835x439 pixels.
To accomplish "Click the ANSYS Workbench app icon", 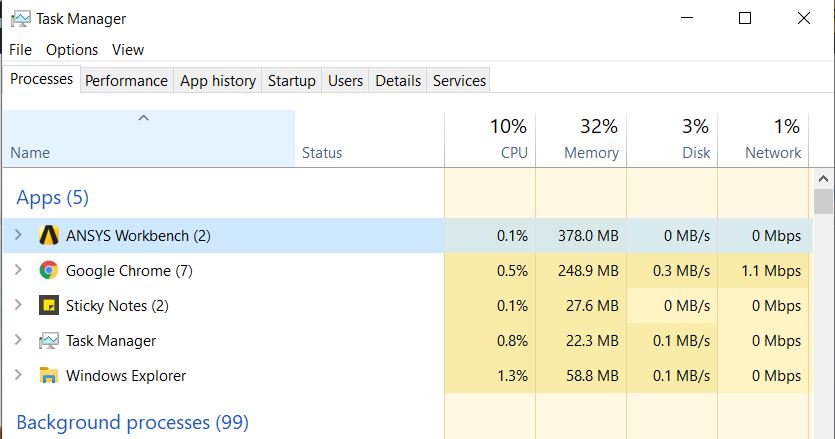I will point(48,236).
